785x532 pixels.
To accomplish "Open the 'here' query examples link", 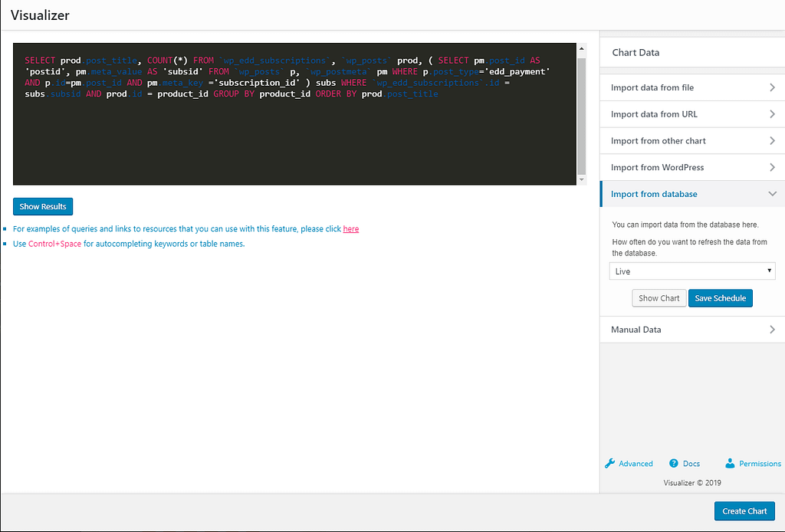I will point(350,229).
